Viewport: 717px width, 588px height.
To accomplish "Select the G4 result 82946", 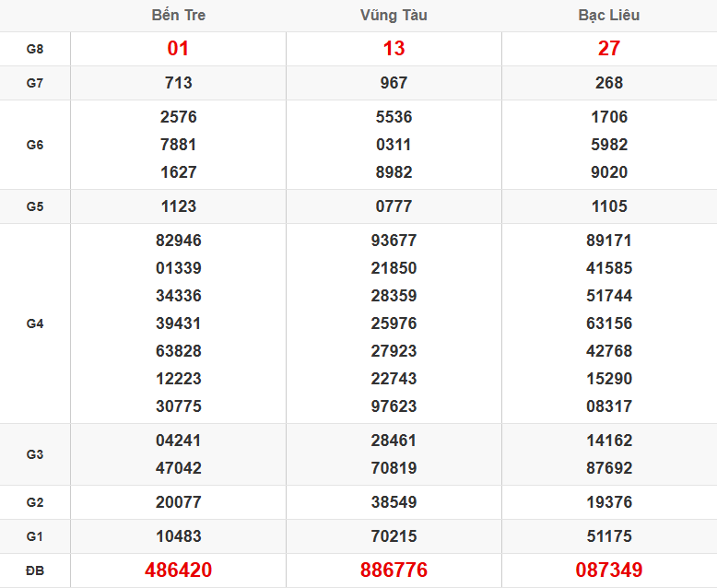I will (178, 241).
